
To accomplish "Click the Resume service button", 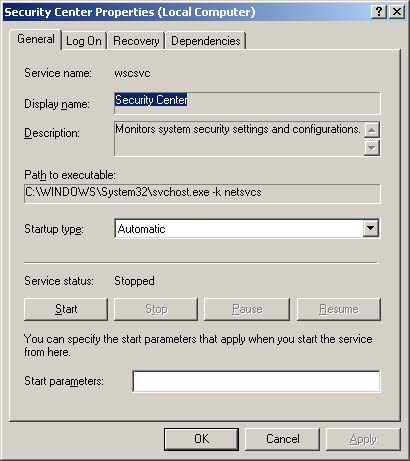I will pos(339,309).
